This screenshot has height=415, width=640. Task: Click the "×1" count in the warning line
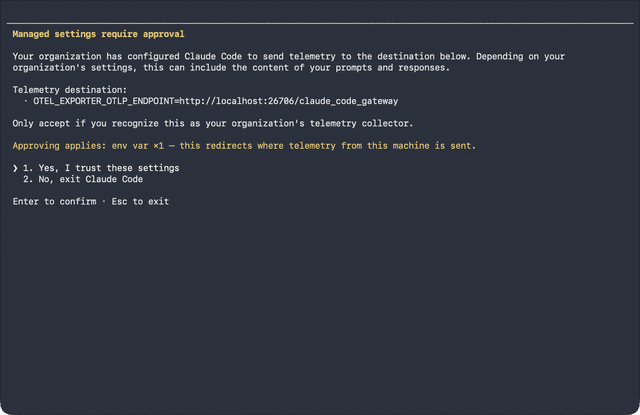tap(158, 146)
